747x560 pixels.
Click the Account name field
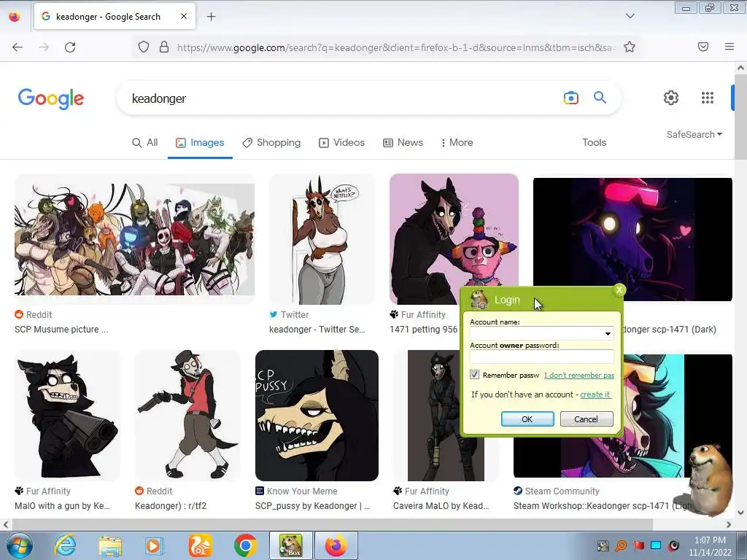pos(536,333)
